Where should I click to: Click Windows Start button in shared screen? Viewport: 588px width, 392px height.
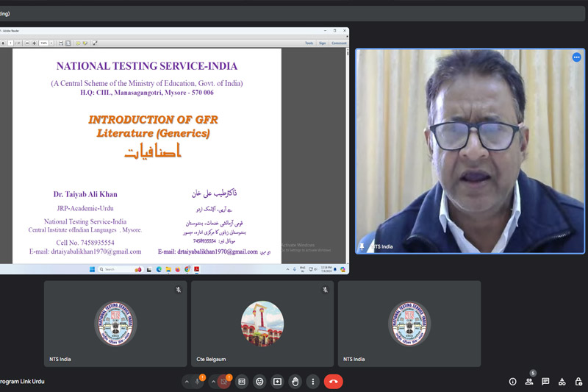93,269
